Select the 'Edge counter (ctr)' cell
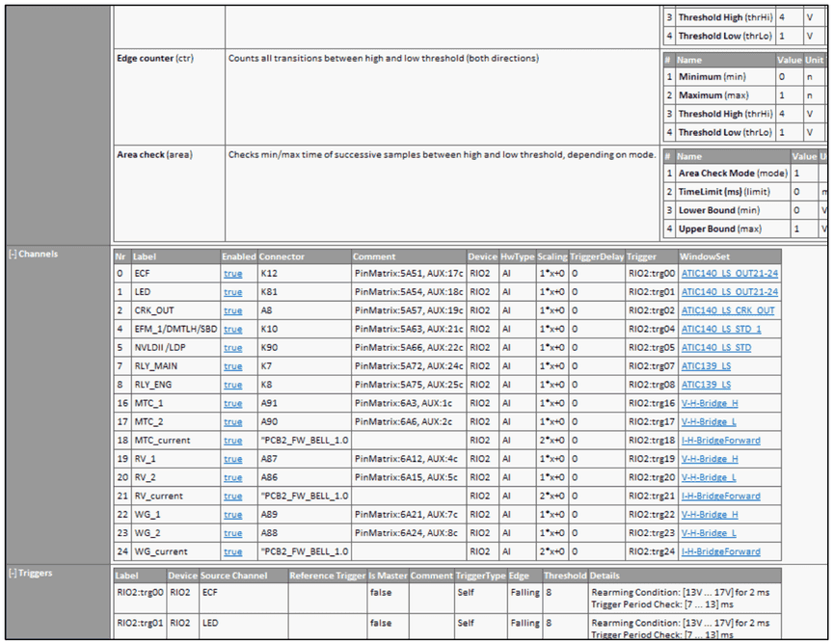Viewport: 833px width, 644px height. click(x=170, y=96)
